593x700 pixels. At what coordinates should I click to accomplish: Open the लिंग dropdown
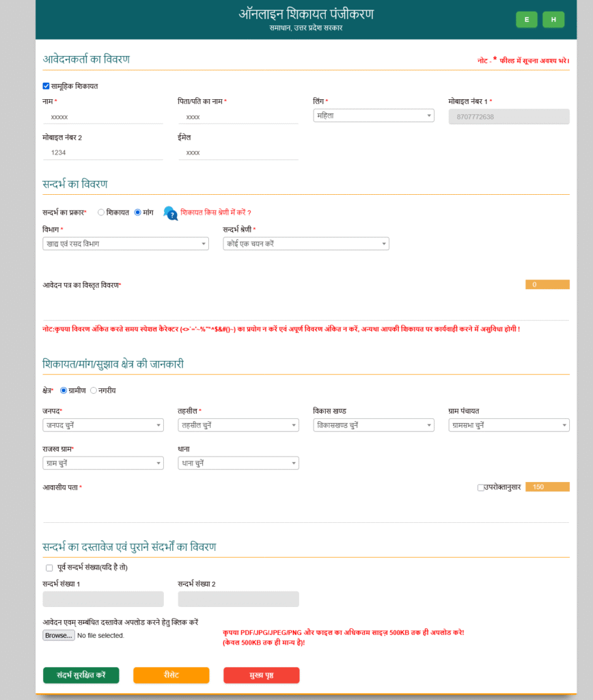point(373,116)
